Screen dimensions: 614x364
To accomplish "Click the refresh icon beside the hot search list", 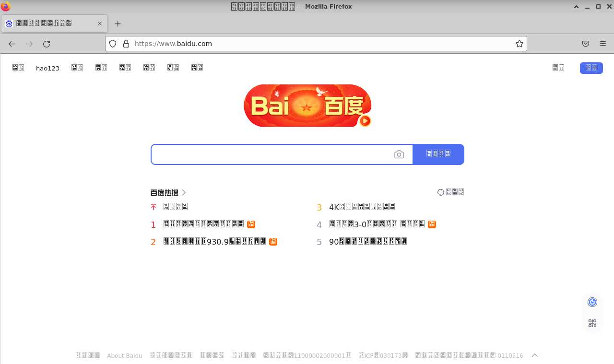I will click(440, 192).
